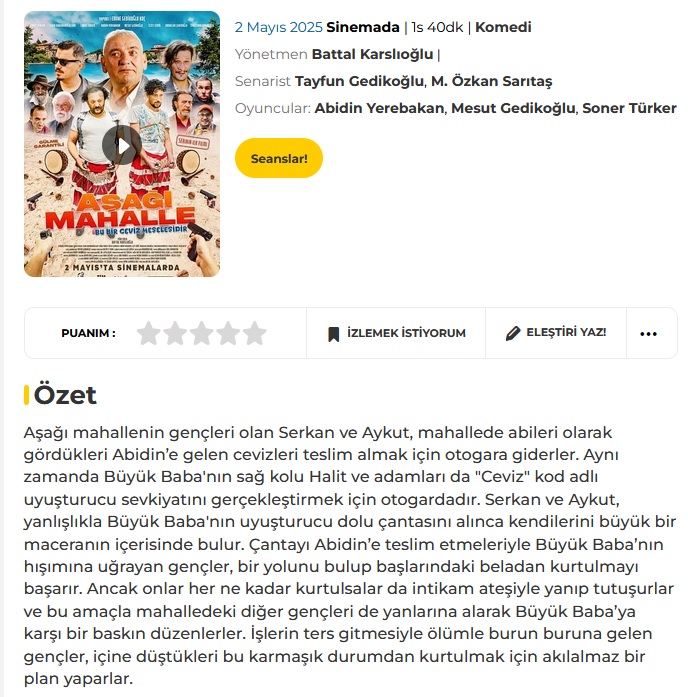Open actor Abidin Yerebakan page

379,108
